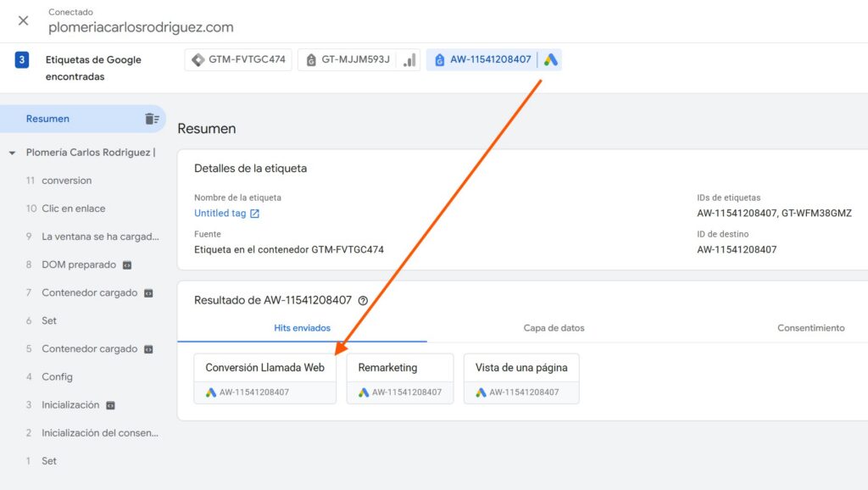Open the external link icon next to Untitled tag
Image resolution: width=868 pixels, height=490 pixels.
tap(255, 214)
